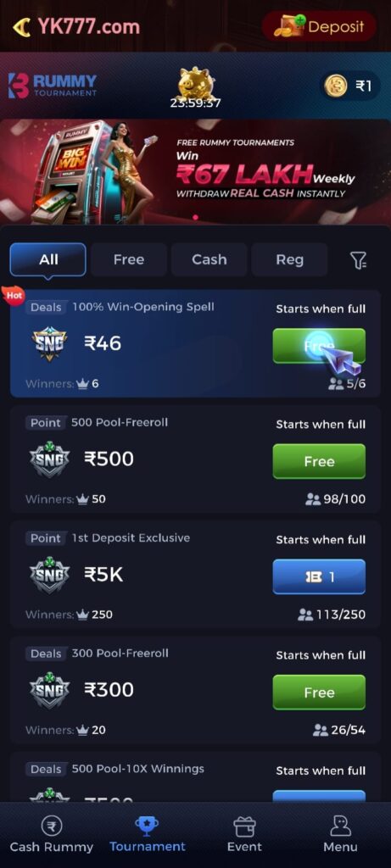Switch to the Cash filter tab
391x868 pixels.
(209, 259)
